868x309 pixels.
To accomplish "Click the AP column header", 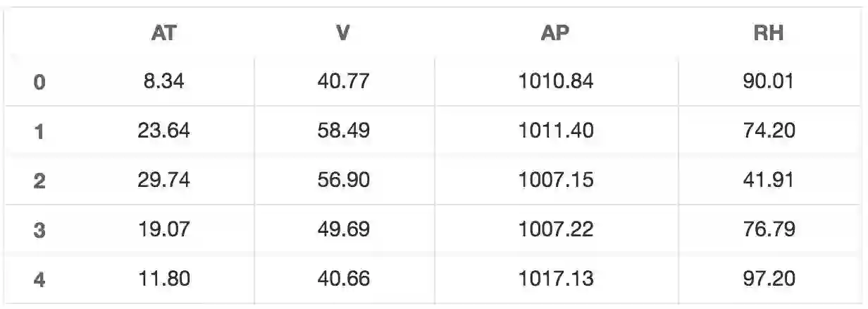I will 556,34.
